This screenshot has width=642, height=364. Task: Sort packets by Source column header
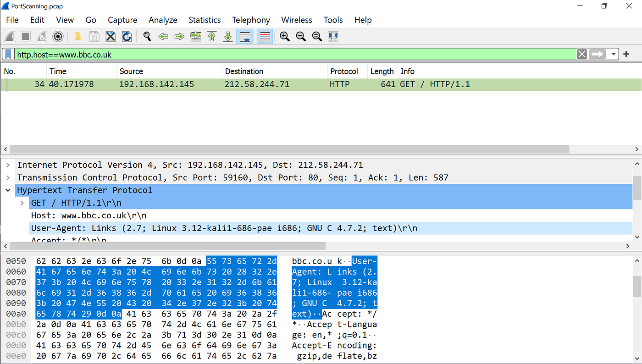point(169,72)
